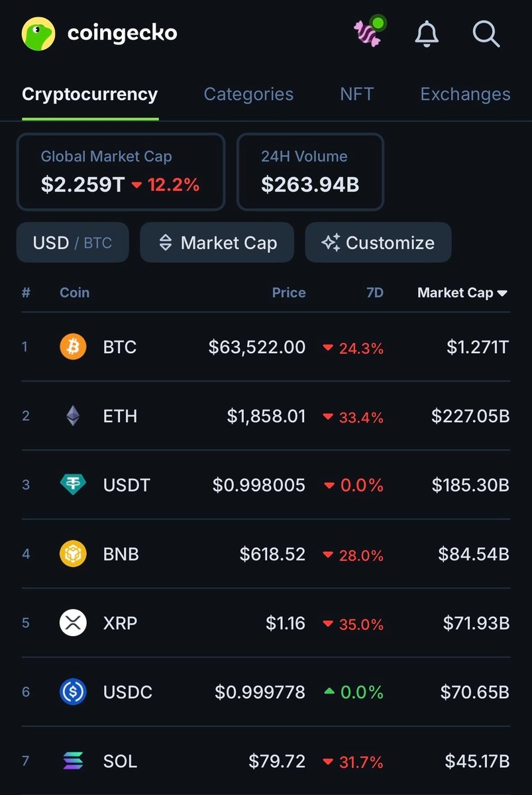Screen dimensions: 532x795
Task: Open the Market Cap sort dropdown
Action: pyautogui.click(x=217, y=242)
